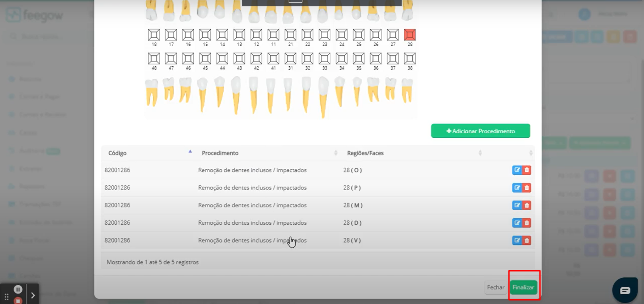Open the chat support widget
Screen dimensions: 644x304
coord(625,290)
